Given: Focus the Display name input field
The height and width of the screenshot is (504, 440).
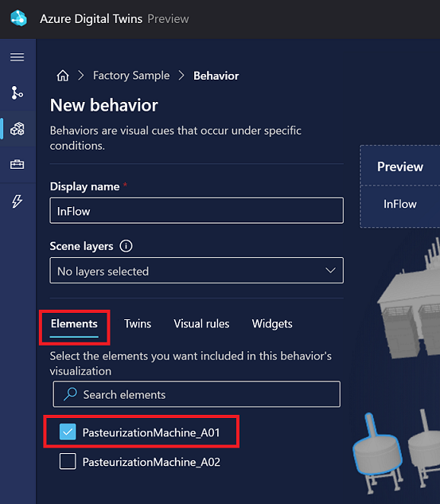Looking at the screenshot, I should [x=197, y=211].
